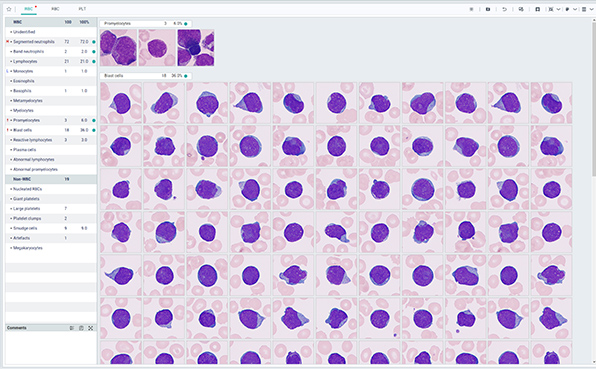Switch to the PLT tab
The image size is (596, 369).
(82, 9)
